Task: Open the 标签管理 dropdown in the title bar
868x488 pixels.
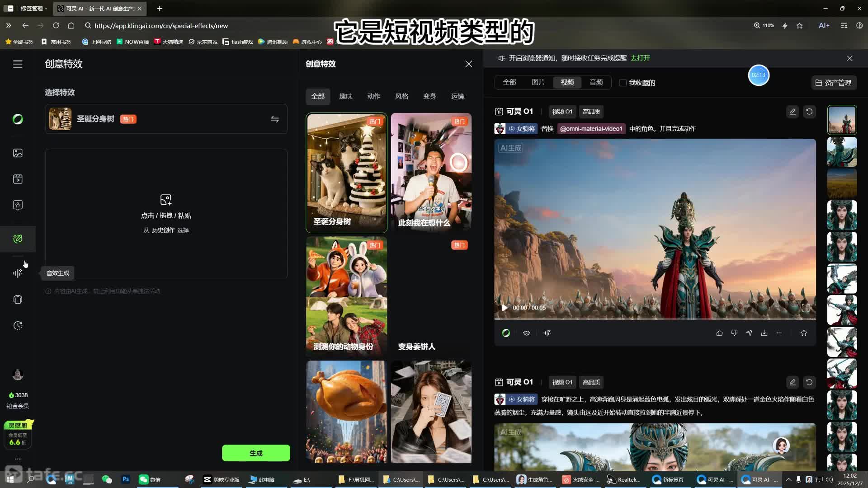Action: 32,8
